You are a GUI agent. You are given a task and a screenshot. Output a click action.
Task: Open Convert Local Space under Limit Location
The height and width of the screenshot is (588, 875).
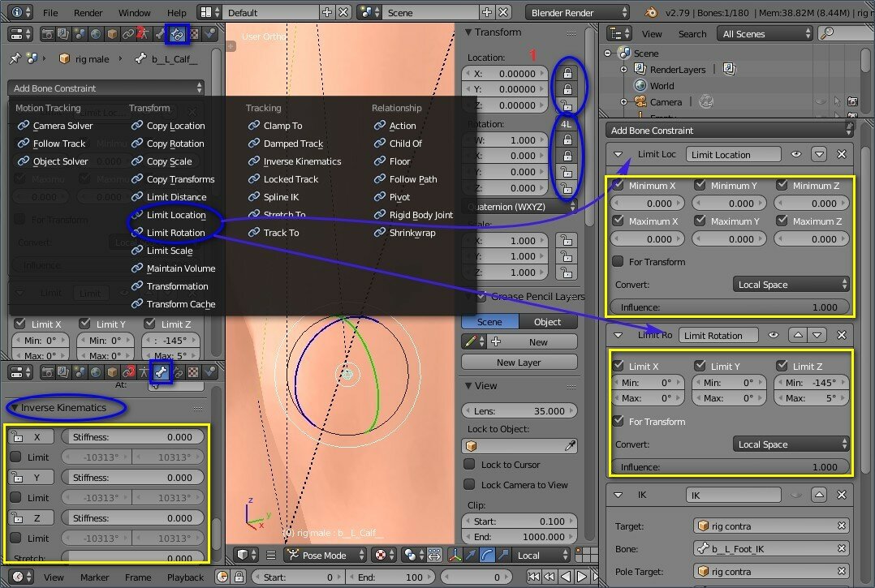point(791,284)
